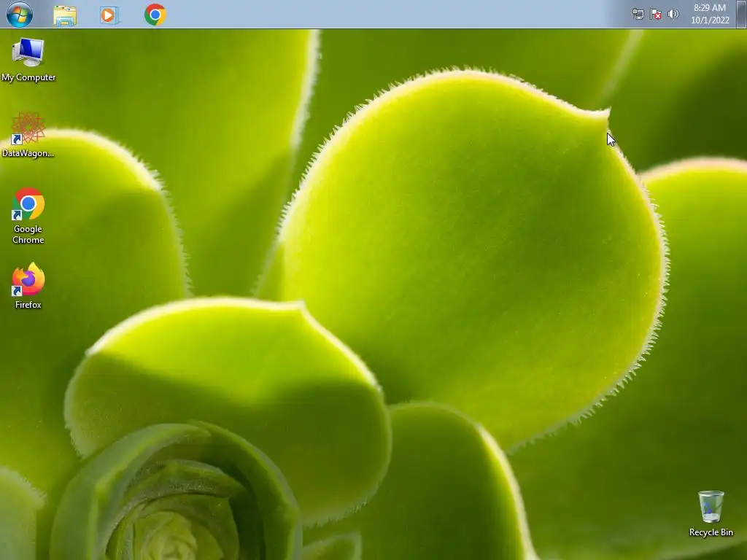
Task: Click the Recycle Bin label text
Action: tap(711, 532)
